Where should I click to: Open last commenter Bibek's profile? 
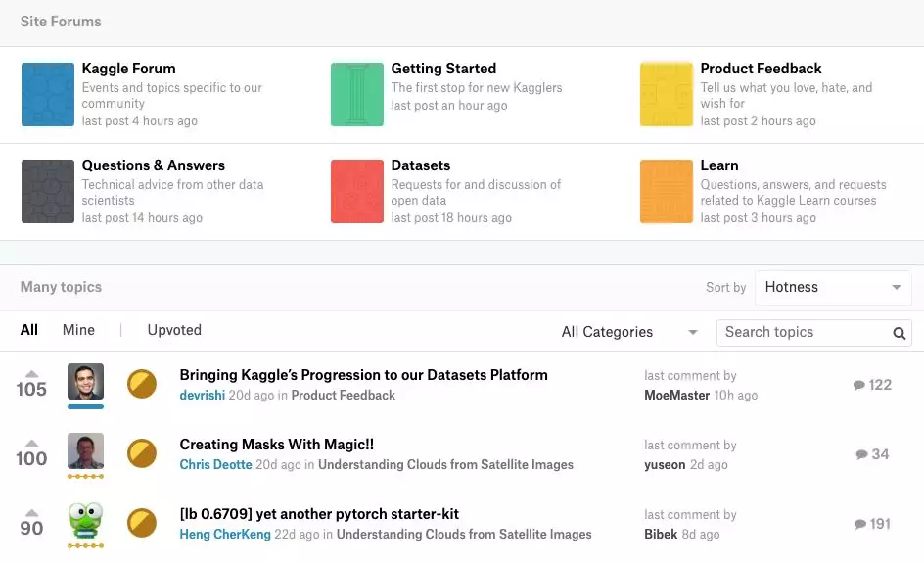click(x=661, y=535)
